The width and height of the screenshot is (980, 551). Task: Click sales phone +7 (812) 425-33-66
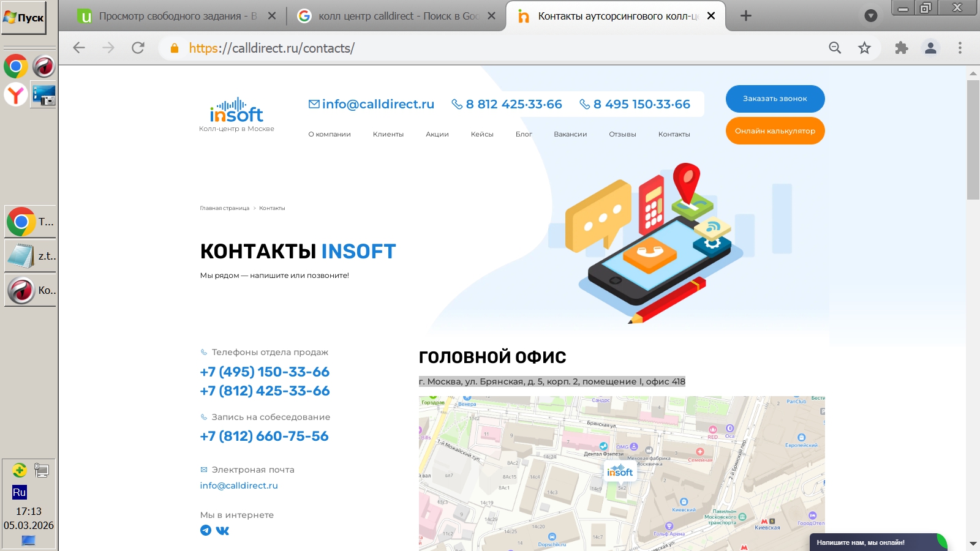coord(265,391)
